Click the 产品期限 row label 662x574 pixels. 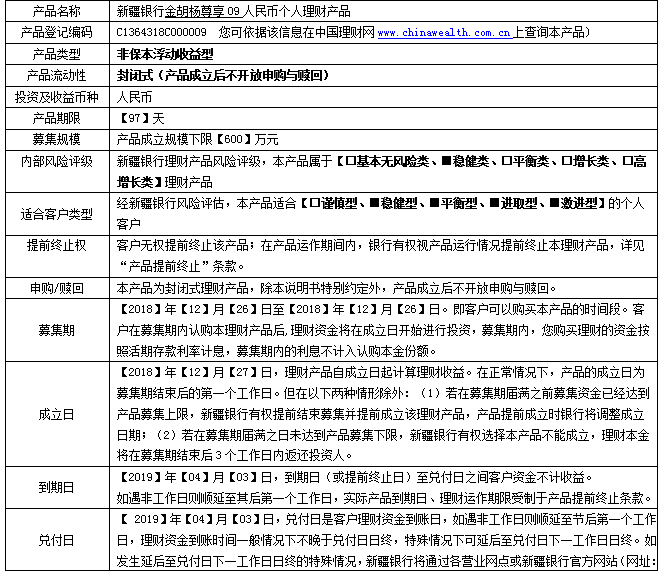point(57,118)
